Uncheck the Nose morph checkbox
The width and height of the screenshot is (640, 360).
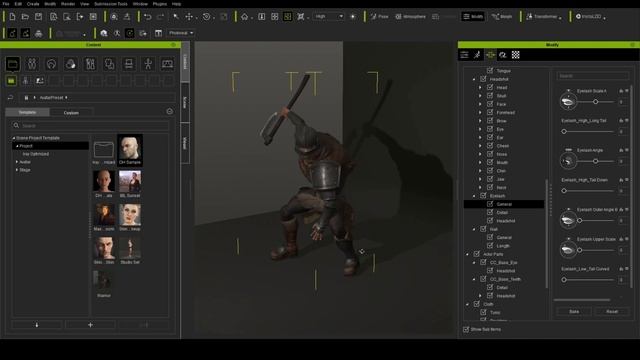490,154
